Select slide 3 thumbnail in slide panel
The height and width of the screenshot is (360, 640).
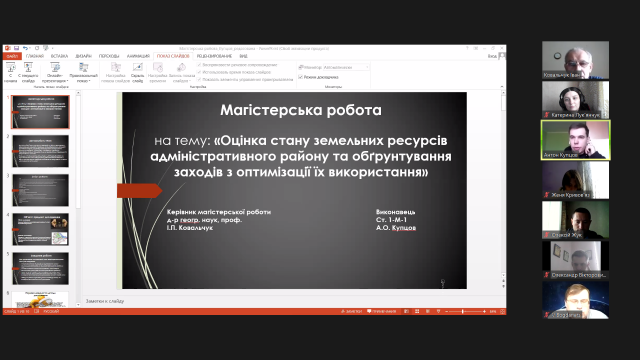point(40,190)
